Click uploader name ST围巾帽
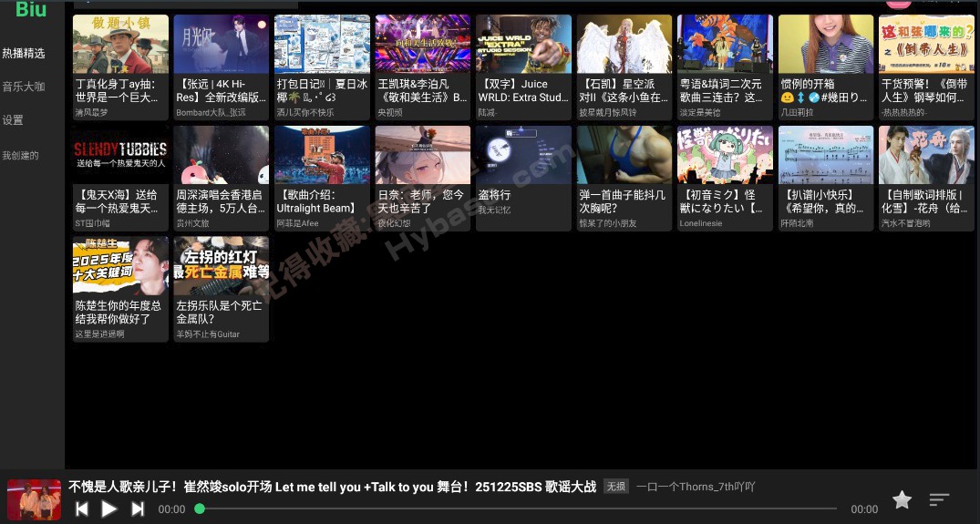The width and height of the screenshot is (980, 524). point(92,223)
